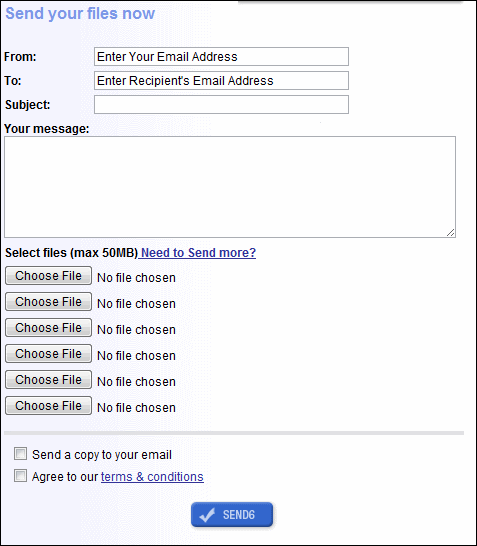The height and width of the screenshot is (546, 477).
Task: Click the blue SEND6 button
Action: click(232, 514)
